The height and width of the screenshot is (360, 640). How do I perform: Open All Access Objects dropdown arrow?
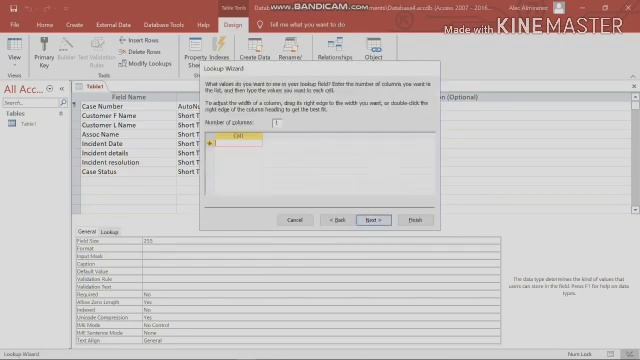pyautogui.click(x=50, y=89)
